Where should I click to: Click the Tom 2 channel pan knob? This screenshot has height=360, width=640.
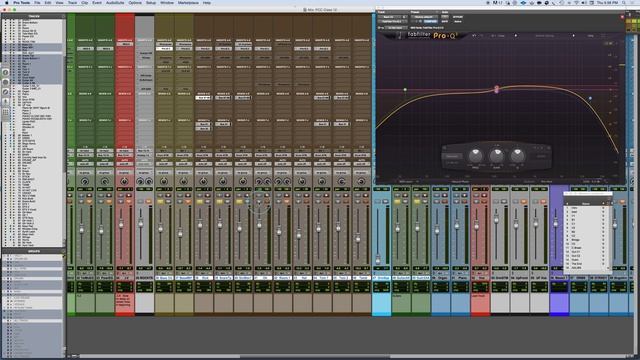[341, 181]
